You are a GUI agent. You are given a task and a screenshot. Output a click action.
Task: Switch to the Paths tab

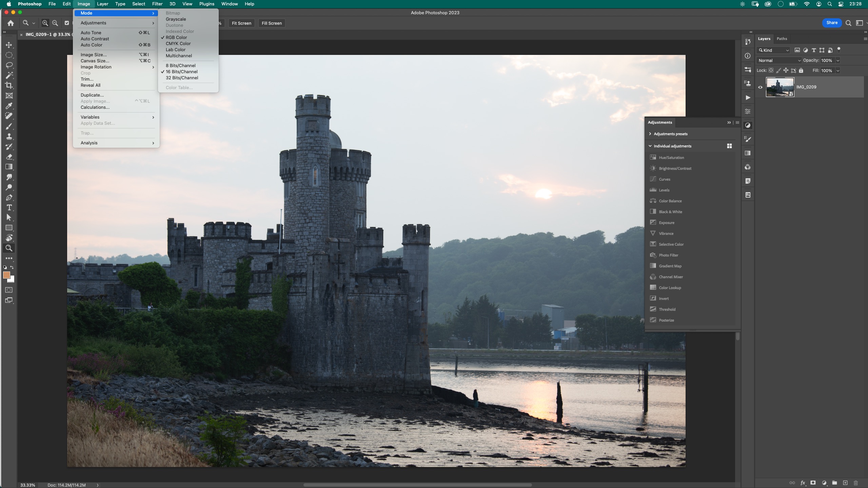tap(782, 39)
